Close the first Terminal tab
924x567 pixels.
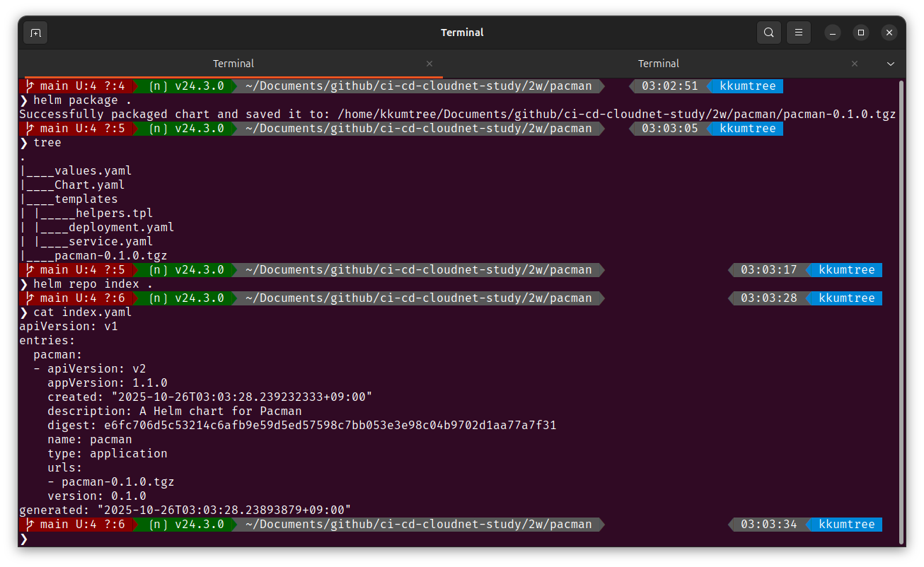[429, 64]
